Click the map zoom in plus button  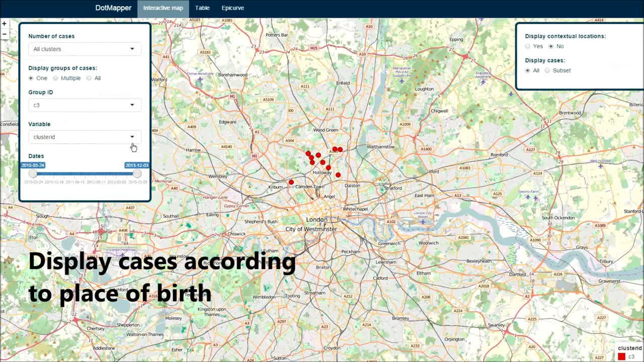(x=4, y=24)
